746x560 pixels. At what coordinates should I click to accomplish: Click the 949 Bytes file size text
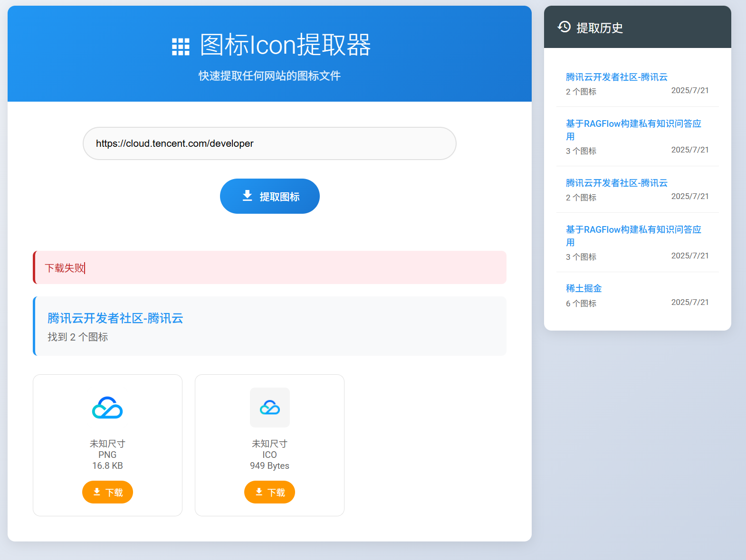click(x=269, y=466)
